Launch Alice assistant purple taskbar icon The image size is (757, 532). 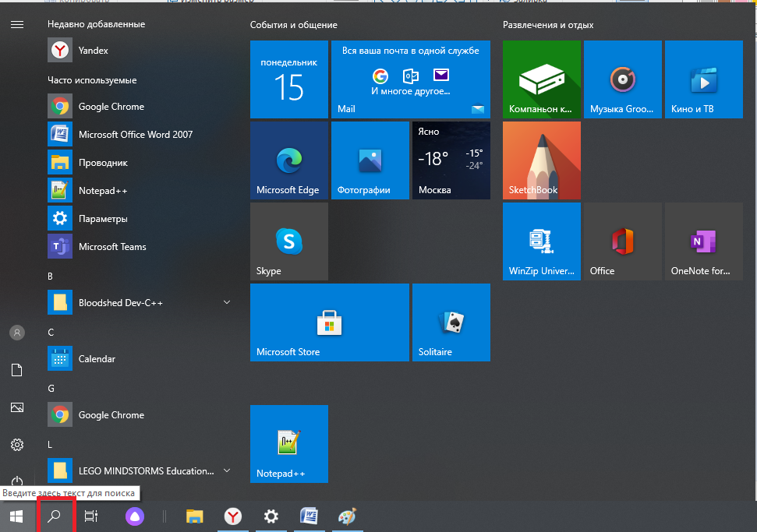tap(135, 516)
